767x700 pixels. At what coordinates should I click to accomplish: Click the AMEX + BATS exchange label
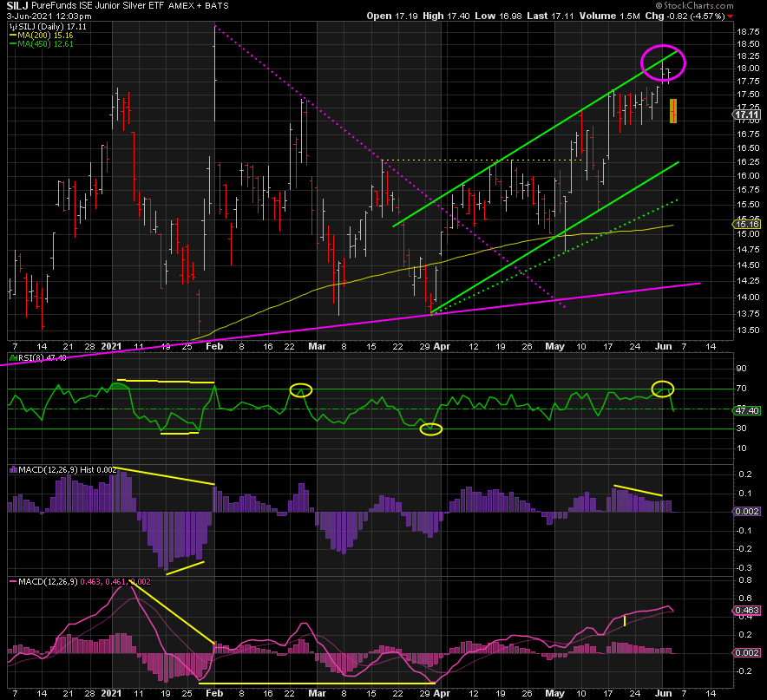(x=198, y=6)
